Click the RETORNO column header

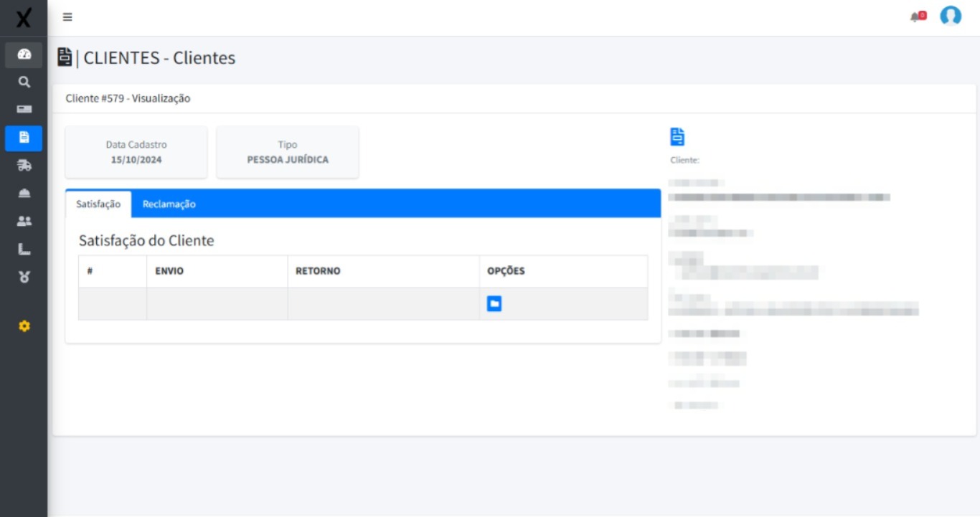tap(318, 271)
